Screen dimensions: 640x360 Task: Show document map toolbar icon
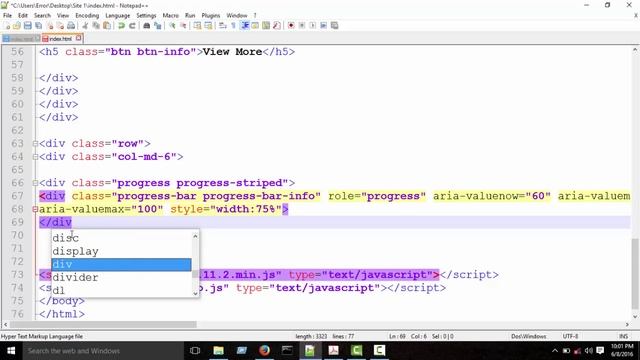[266, 26]
